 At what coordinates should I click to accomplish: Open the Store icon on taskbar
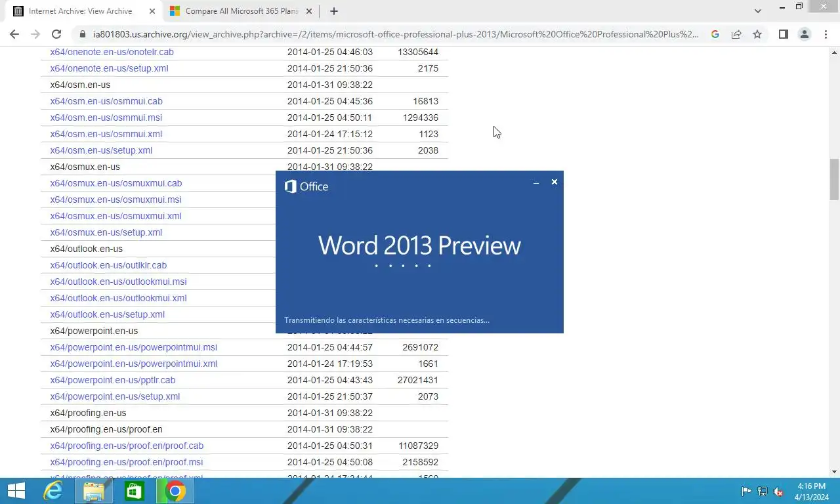coord(135,491)
